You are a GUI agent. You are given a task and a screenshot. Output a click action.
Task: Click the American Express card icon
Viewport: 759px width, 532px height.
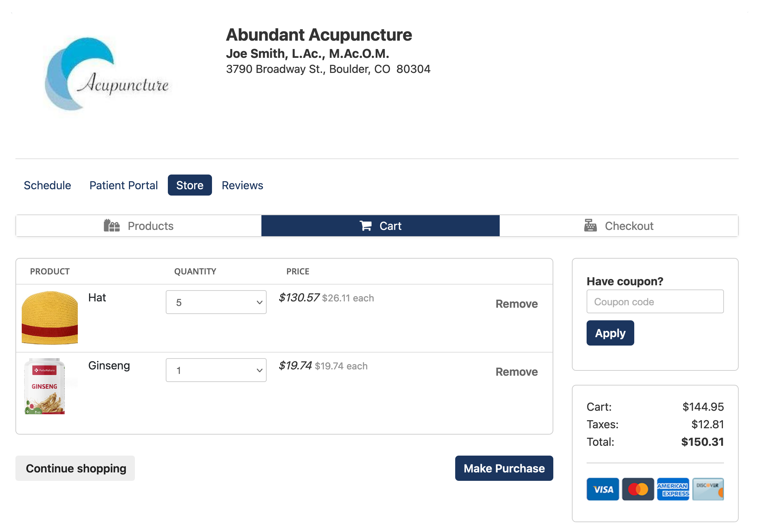pos(673,489)
